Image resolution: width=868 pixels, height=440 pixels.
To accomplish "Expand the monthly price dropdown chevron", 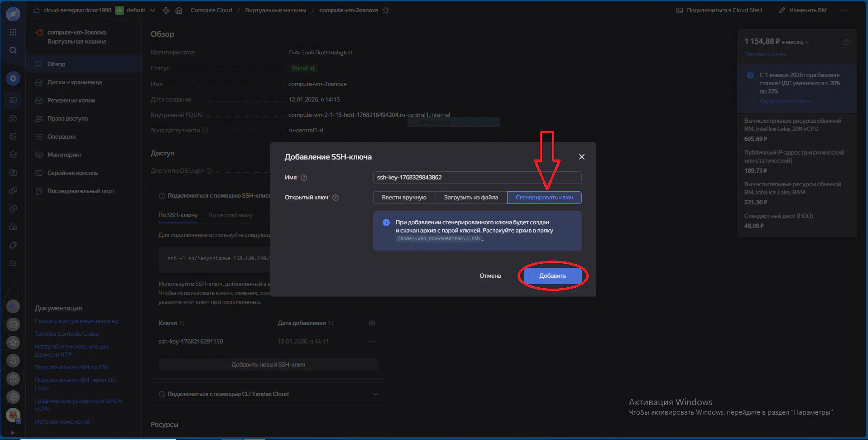I will (807, 42).
